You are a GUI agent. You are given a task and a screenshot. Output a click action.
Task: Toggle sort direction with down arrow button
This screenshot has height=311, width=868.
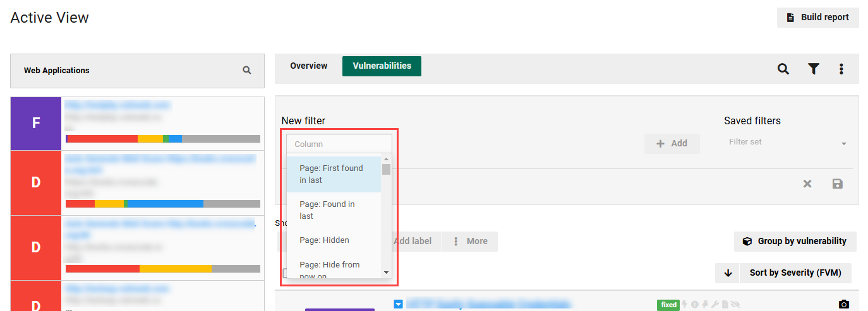[x=728, y=273]
